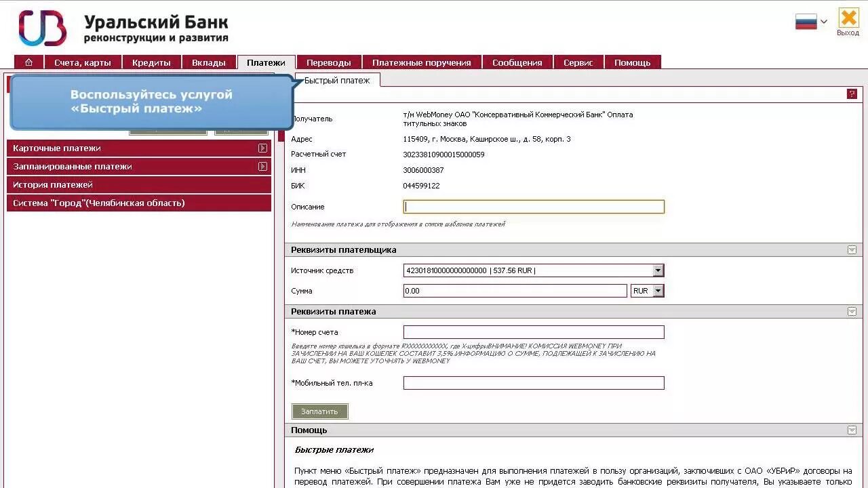The width and height of the screenshot is (868, 488).
Task: Open История платежей section
Action: coord(138,184)
